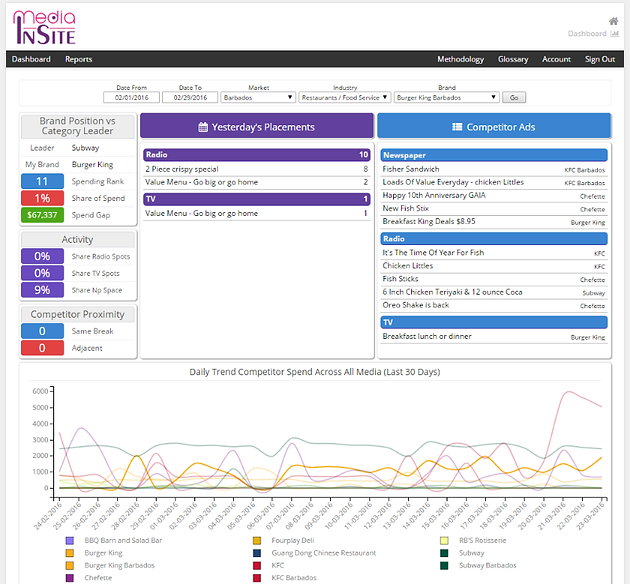Click the Share of Spend 1% badge
This screenshot has width=630, height=584.
coord(42,198)
